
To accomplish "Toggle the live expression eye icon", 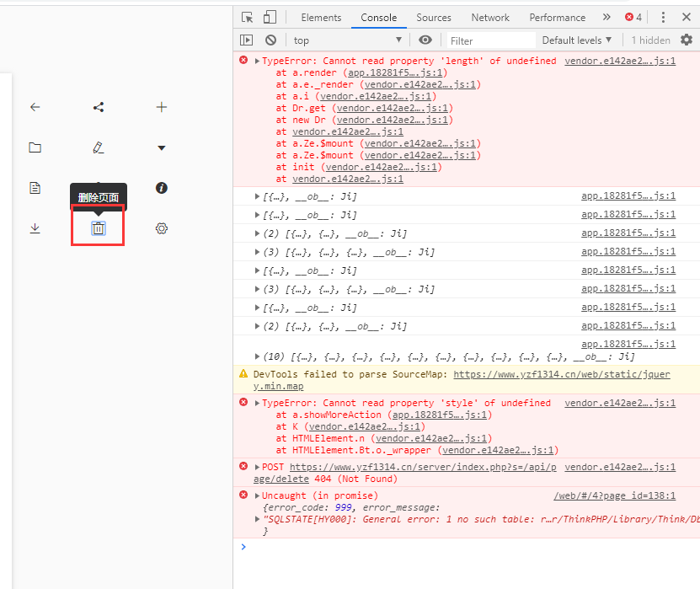I will [425, 40].
